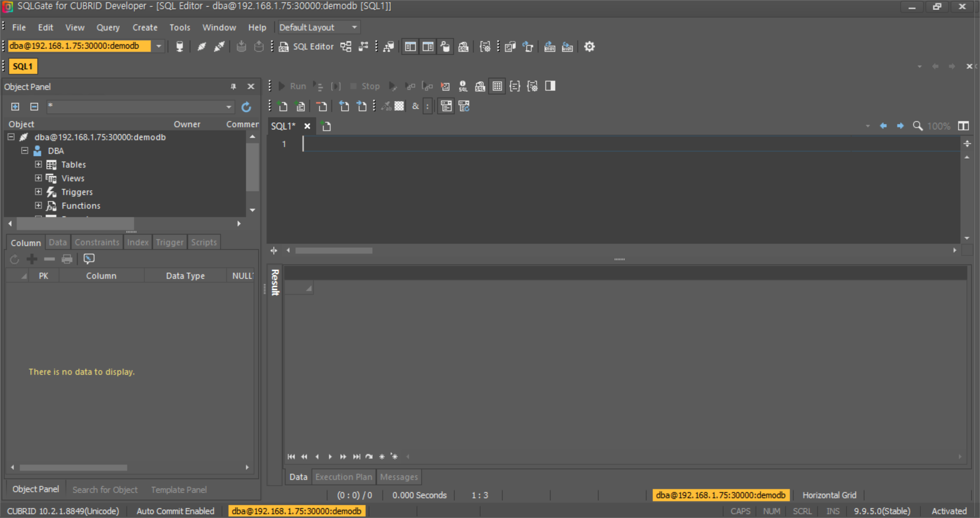
Task: Toggle grid result view button
Action: point(497,86)
